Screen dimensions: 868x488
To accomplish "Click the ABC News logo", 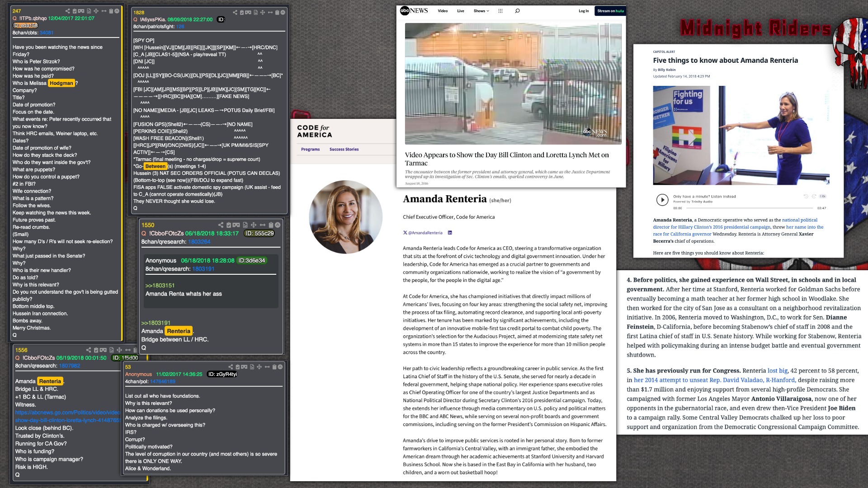I will pyautogui.click(x=414, y=11).
